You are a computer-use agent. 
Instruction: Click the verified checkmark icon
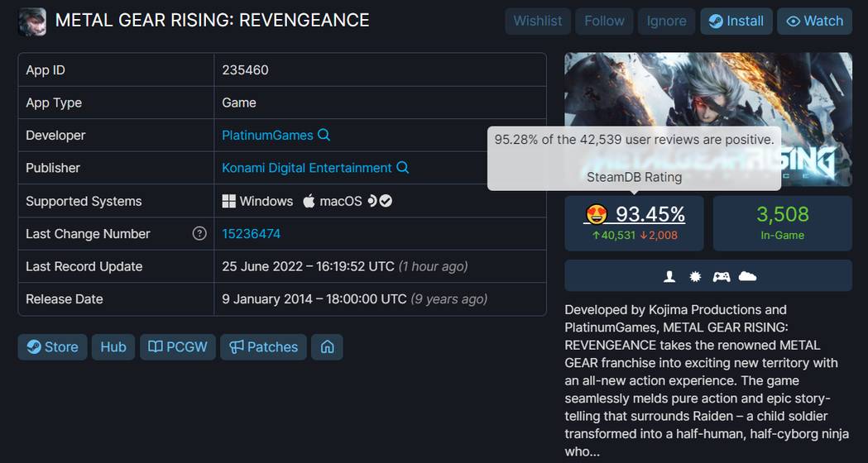(x=386, y=202)
